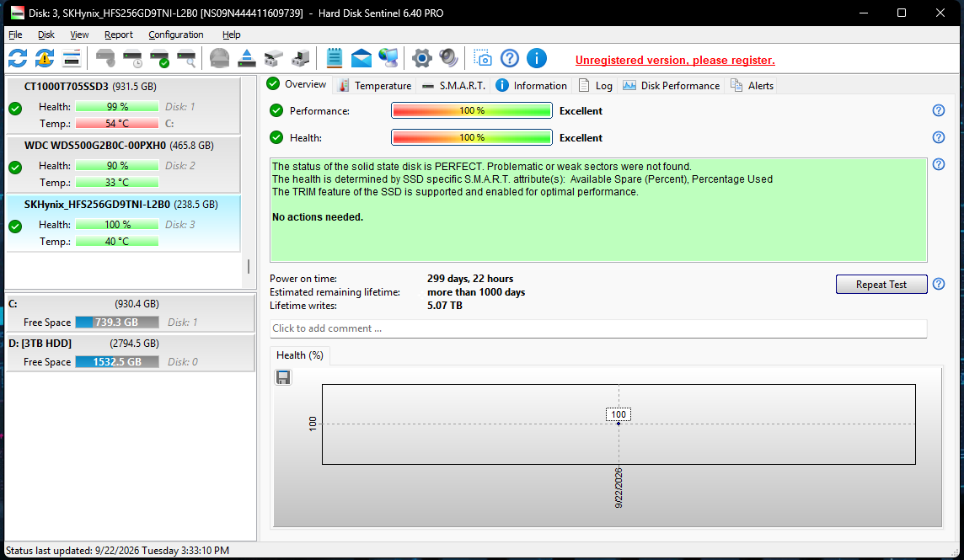Viewport: 964px width, 560px height.
Task: Click the Repeat Test button
Action: click(881, 284)
